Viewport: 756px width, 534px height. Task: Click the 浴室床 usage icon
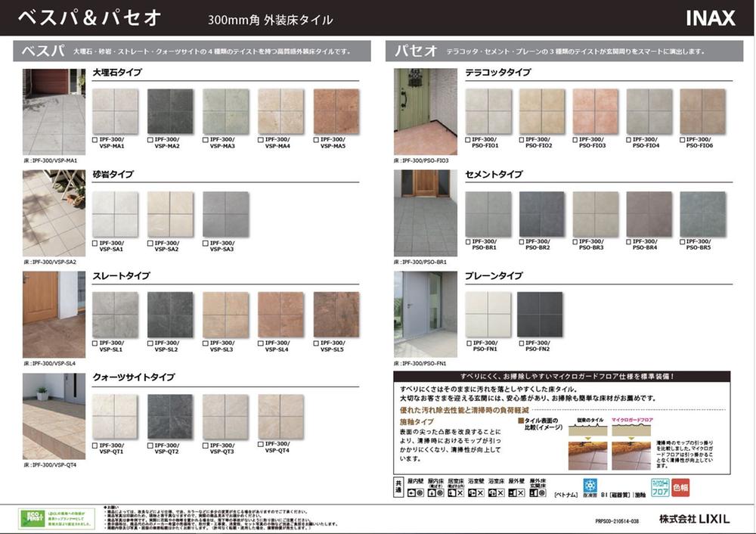pos(496,493)
